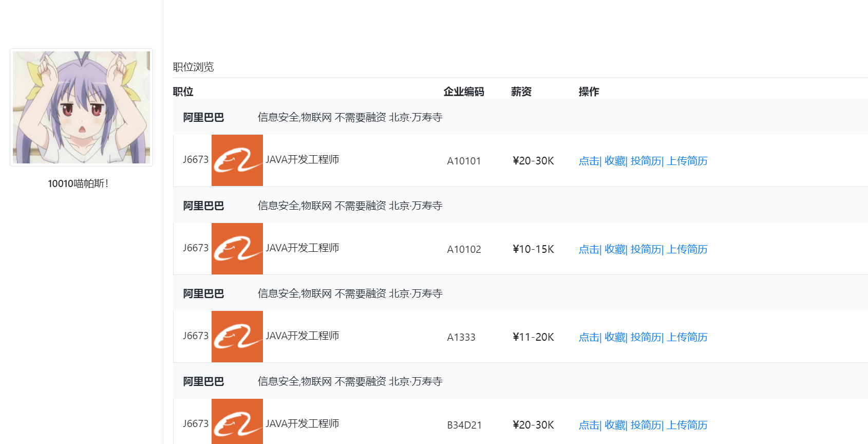This screenshot has width=868, height=444.
Task: Favorite job A1333 via 收藏
Action: point(615,337)
